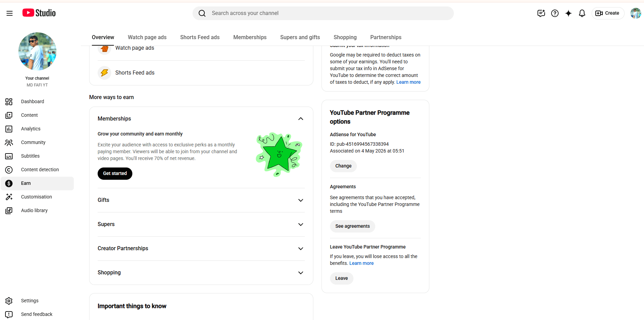Image resolution: width=644 pixels, height=320 pixels.
Task: Focus the channel search field
Action: [x=323, y=13]
